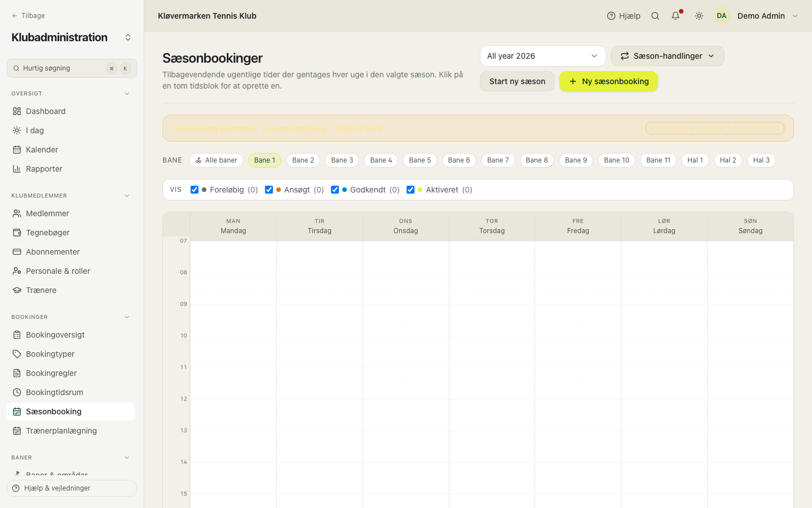Click the Bookingtyper tag icon
812x508 pixels.
click(17, 354)
